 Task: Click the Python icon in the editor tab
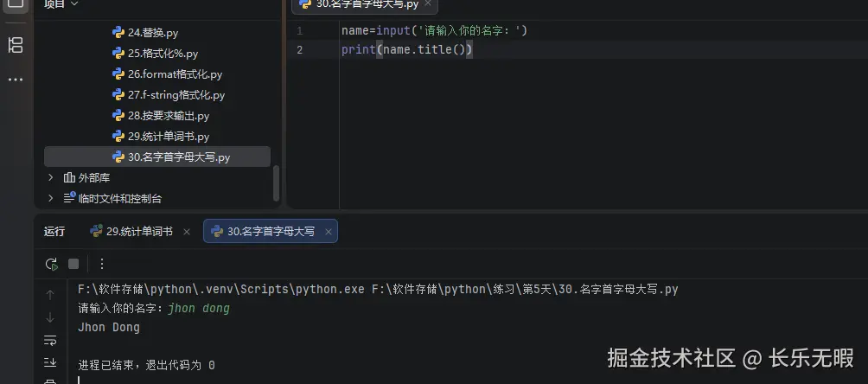click(x=305, y=3)
